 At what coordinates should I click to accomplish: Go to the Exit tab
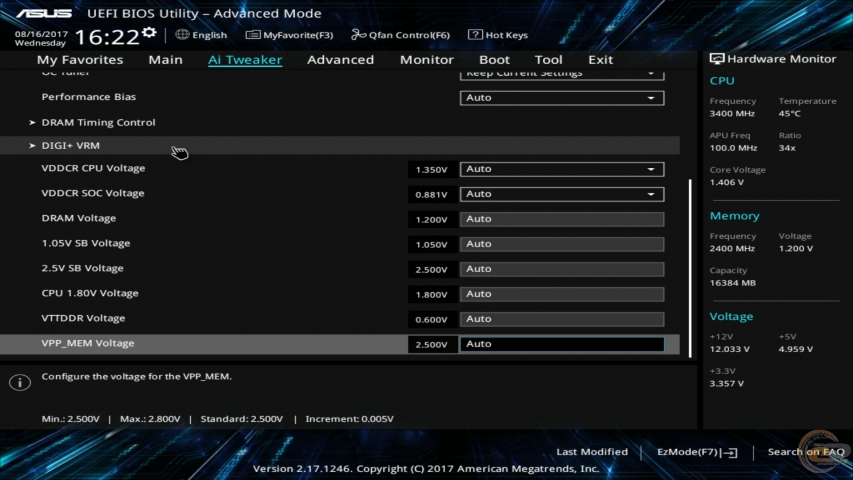[601, 59]
